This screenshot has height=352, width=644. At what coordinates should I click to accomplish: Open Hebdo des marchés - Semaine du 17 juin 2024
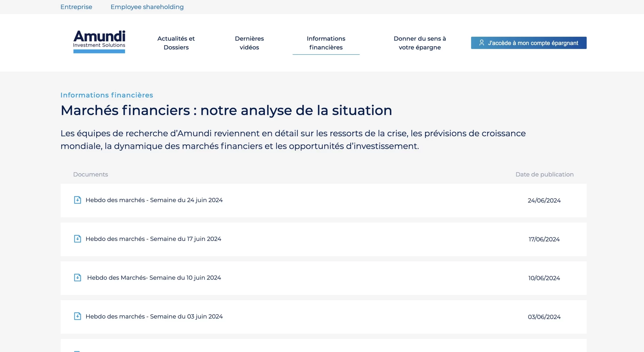click(153, 239)
